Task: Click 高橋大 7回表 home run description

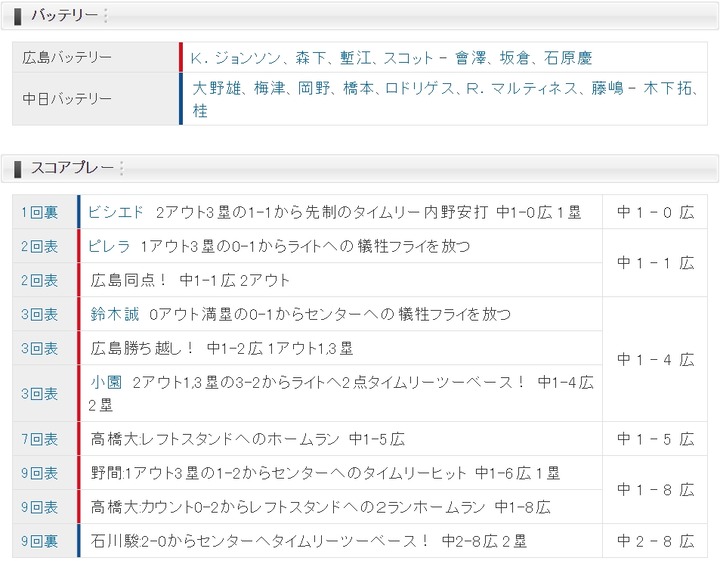Action: [x=248, y=439]
